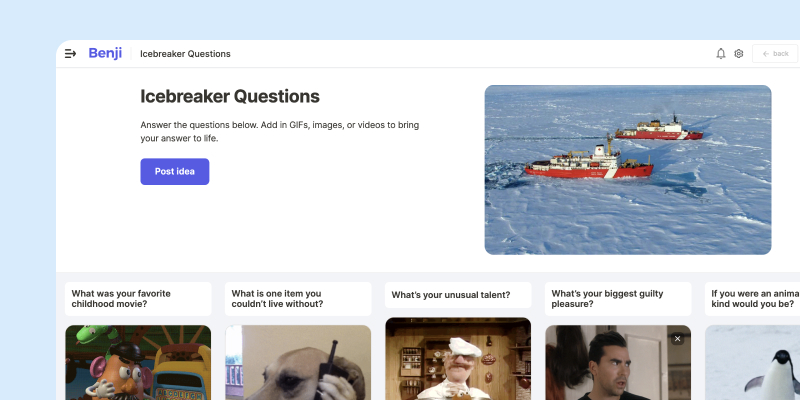This screenshot has height=400, width=800.
Task: Open the dog with phone GIF
Action: 298,363
